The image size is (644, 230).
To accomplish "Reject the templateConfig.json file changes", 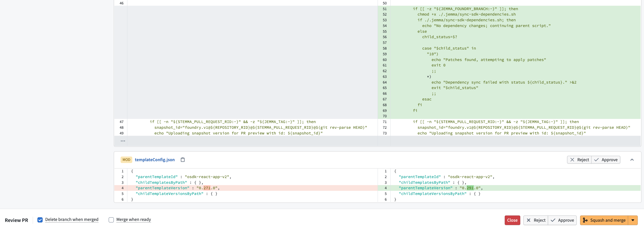I will [579, 160].
